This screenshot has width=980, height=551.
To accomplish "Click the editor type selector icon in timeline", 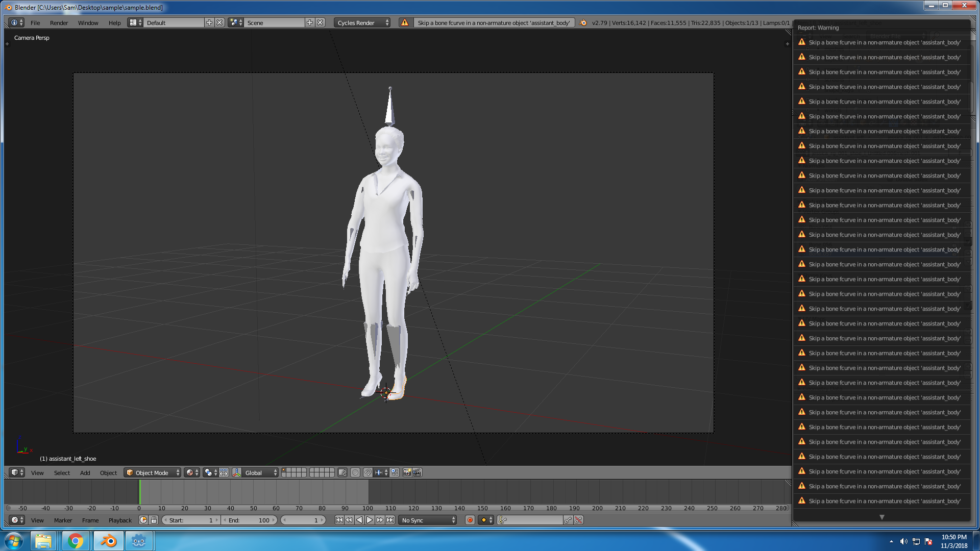I will tap(14, 520).
